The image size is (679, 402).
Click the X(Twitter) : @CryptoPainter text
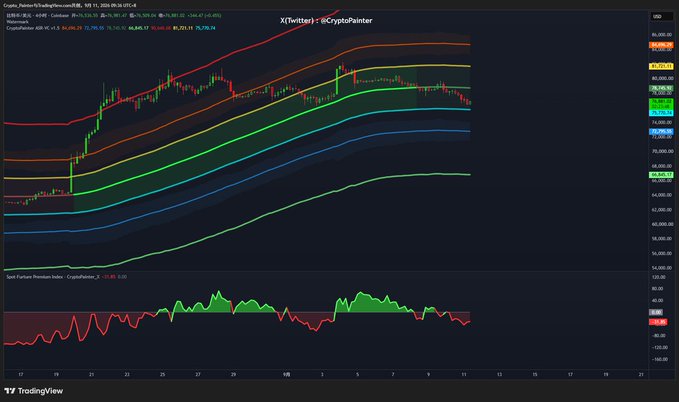326,20
